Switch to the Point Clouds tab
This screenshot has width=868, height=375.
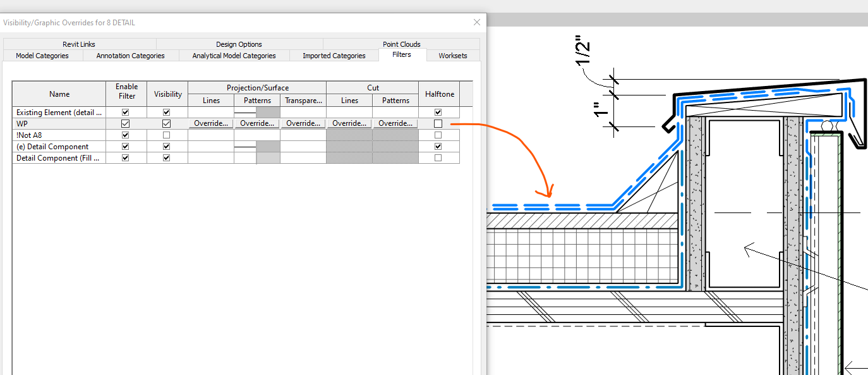[x=401, y=44]
